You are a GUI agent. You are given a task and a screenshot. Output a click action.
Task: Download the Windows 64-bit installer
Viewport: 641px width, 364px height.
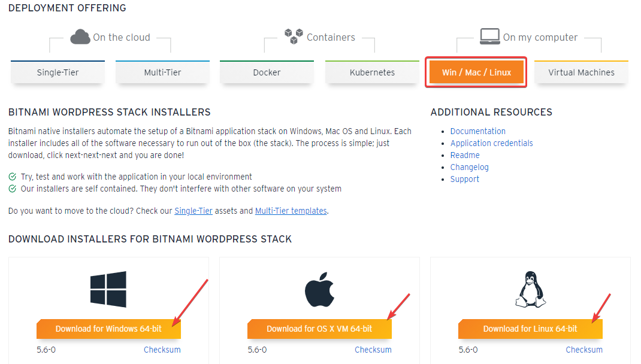coord(108,328)
